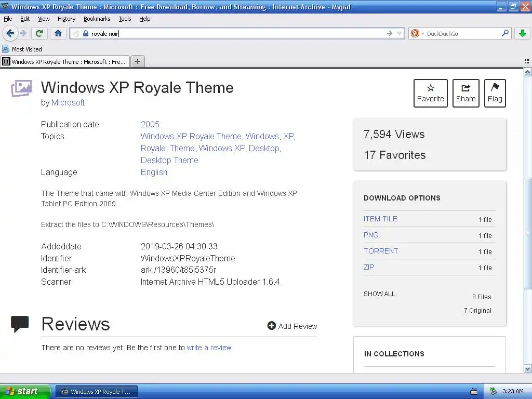Image resolution: width=532 pixels, height=399 pixels.
Task: Click the image media type icon
Action: coord(21,88)
